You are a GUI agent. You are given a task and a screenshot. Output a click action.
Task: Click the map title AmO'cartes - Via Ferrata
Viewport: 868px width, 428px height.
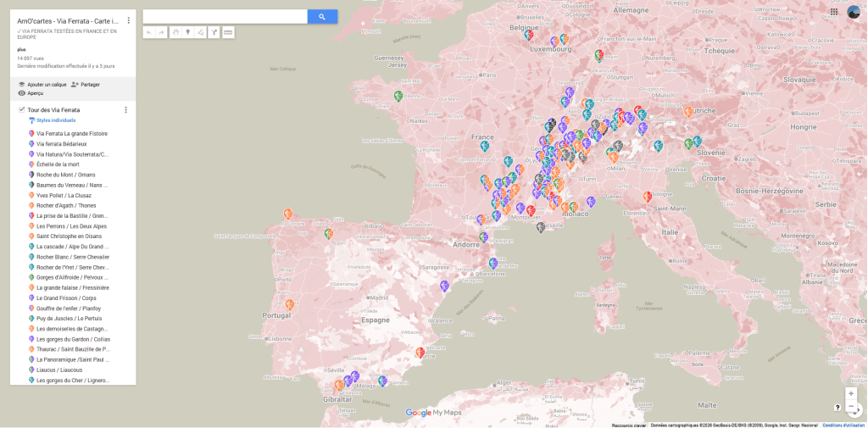point(68,20)
